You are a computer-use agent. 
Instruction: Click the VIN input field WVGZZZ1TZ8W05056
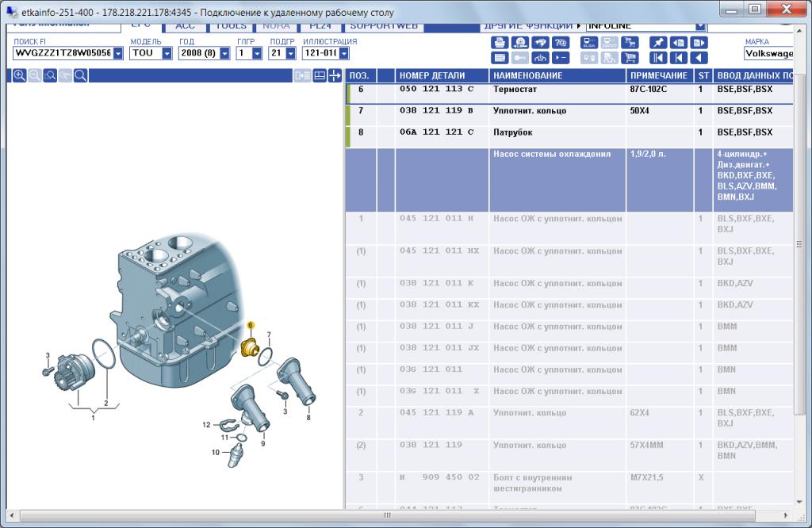[x=63, y=53]
